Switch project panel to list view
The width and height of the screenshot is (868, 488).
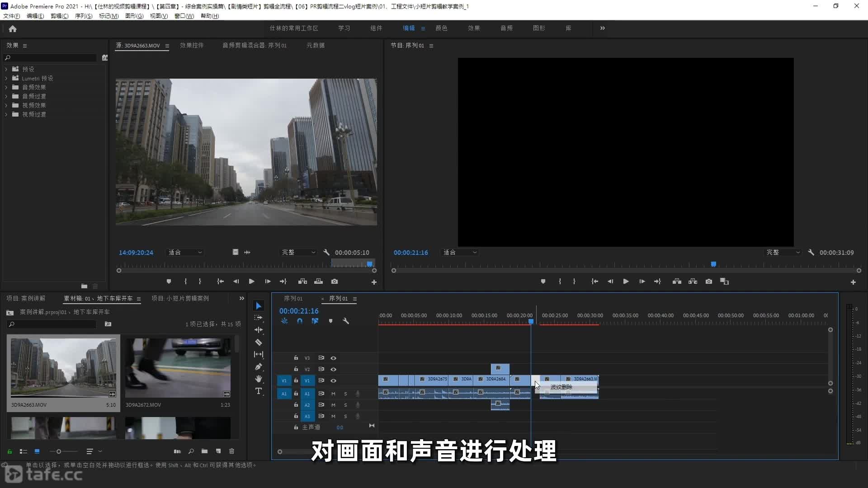(24, 451)
